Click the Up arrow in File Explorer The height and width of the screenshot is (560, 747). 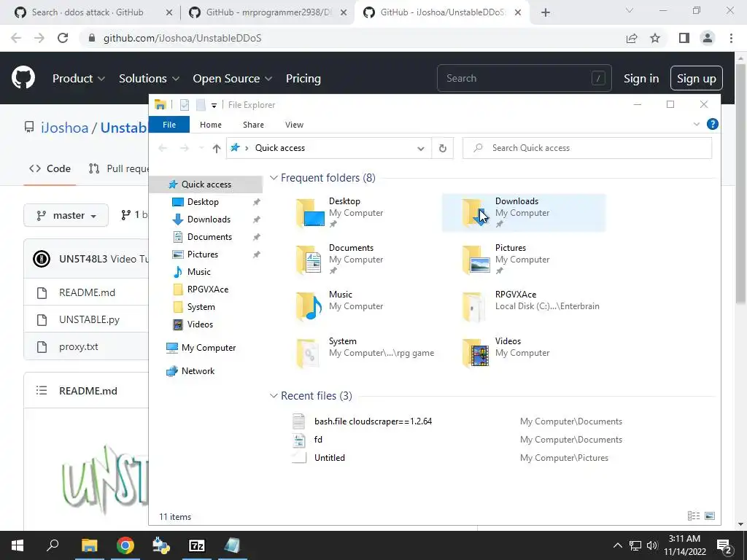tap(216, 148)
